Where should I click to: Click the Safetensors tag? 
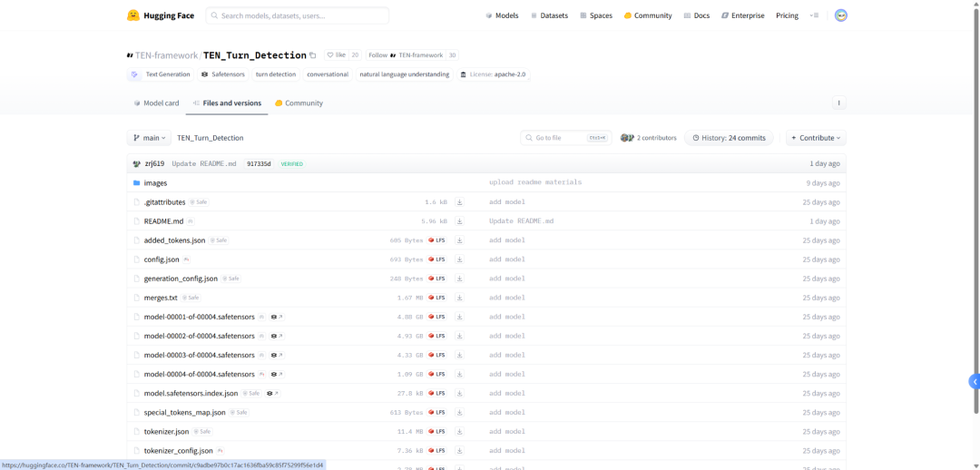[x=223, y=74]
